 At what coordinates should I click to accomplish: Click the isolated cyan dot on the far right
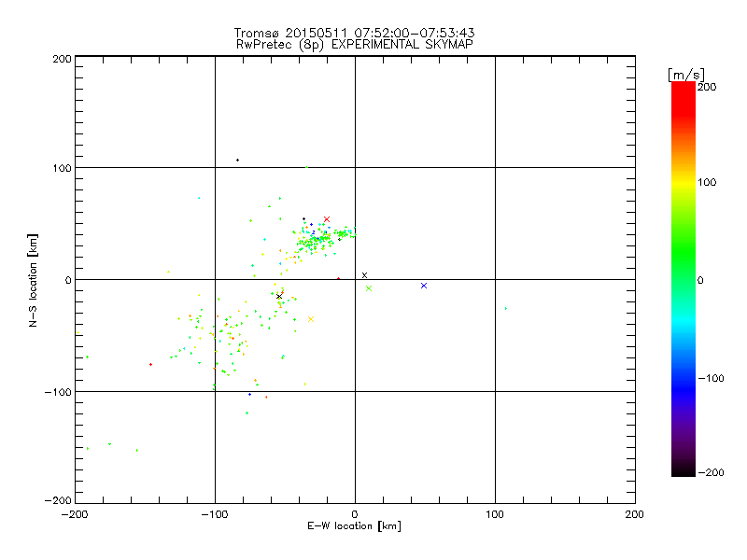pyautogui.click(x=506, y=308)
